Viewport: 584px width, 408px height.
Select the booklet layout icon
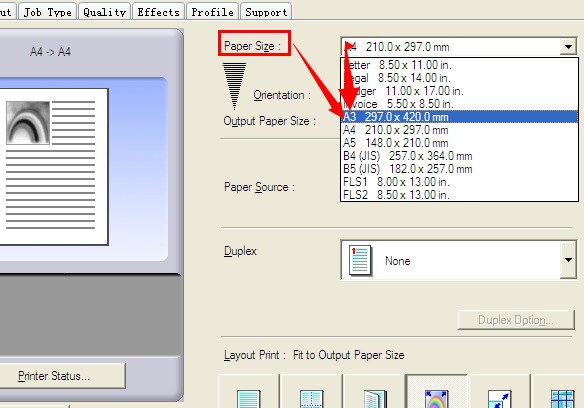click(375, 399)
